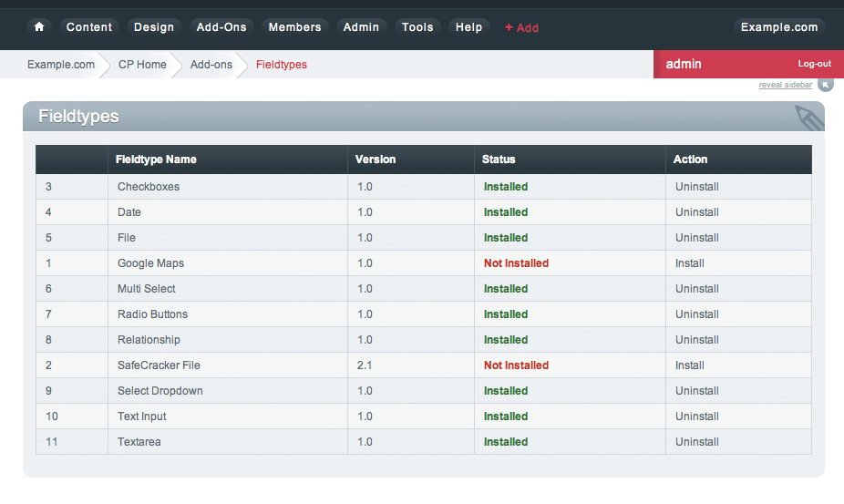Image resolution: width=844 pixels, height=504 pixels.
Task: Open the Design menu
Action: [154, 27]
